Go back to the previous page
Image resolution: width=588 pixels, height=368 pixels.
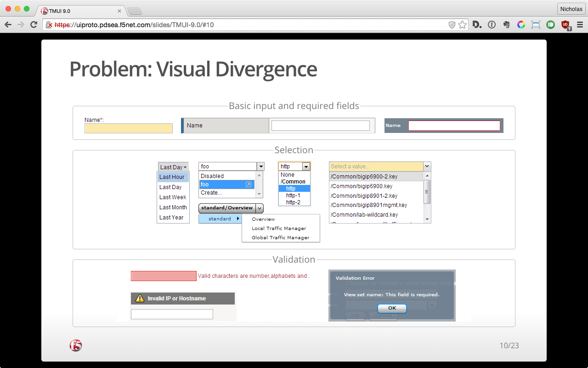point(8,25)
